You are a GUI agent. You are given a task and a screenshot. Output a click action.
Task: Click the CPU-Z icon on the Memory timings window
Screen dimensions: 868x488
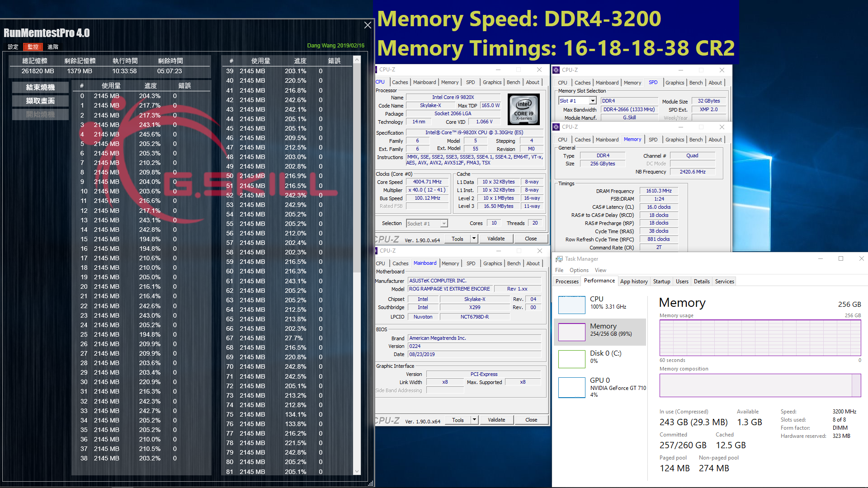tap(557, 127)
